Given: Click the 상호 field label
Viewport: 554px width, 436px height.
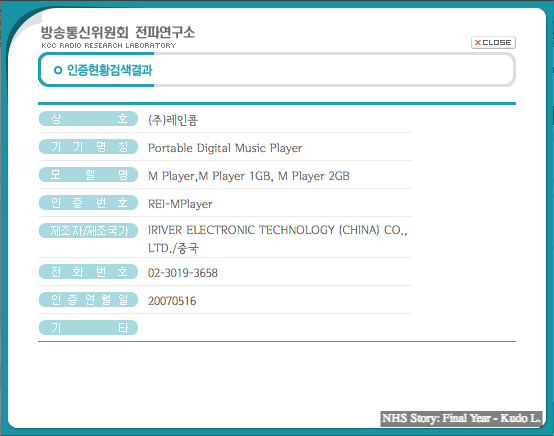Looking at the screenshot, I should point(88,119).
